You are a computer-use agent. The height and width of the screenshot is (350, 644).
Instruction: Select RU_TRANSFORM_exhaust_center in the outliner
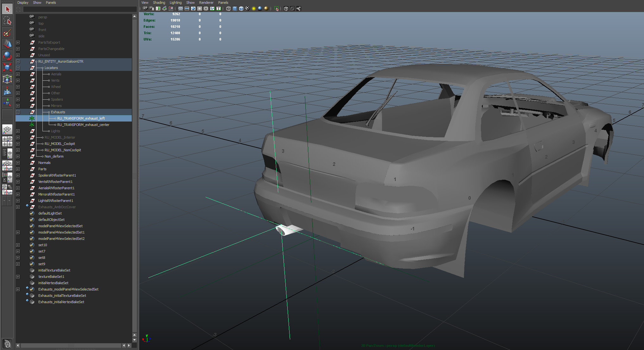83,125
